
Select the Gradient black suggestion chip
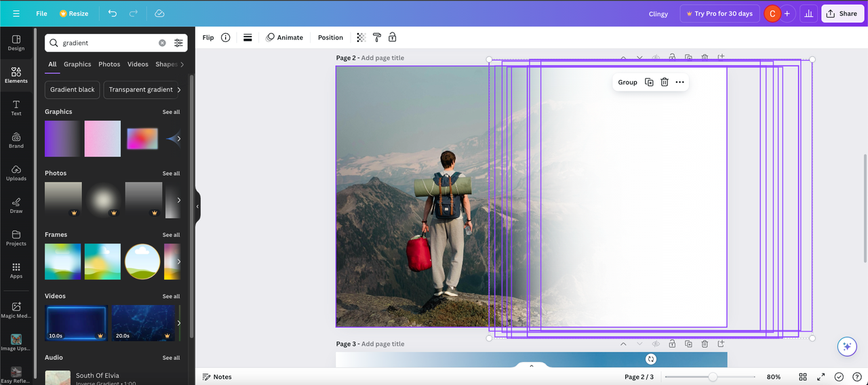click(73, 89)
